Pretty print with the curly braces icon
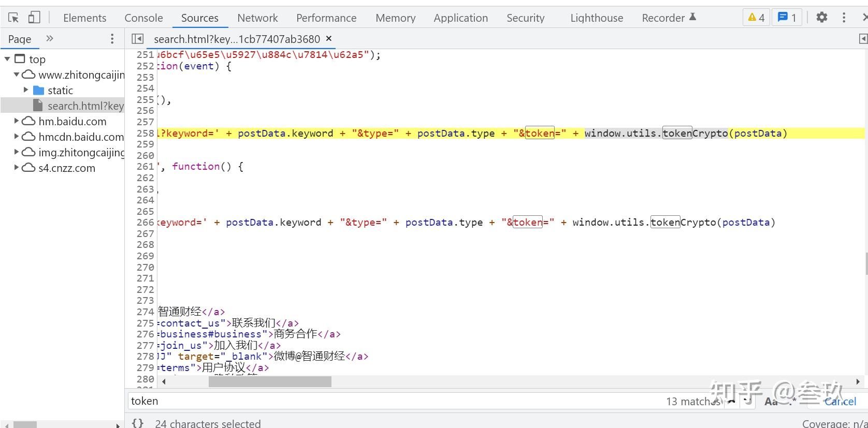The width and height of the screenshot is (868, 428). tap(137, 423)
